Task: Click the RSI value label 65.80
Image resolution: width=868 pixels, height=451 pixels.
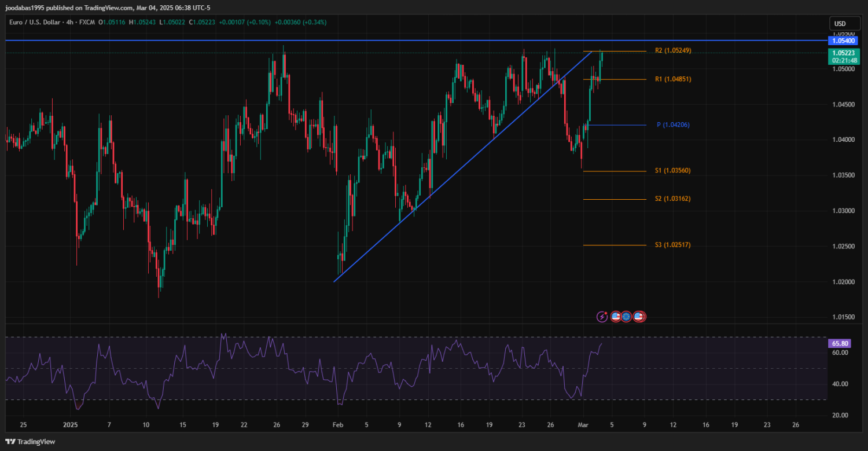Action: tap(841, 343)
